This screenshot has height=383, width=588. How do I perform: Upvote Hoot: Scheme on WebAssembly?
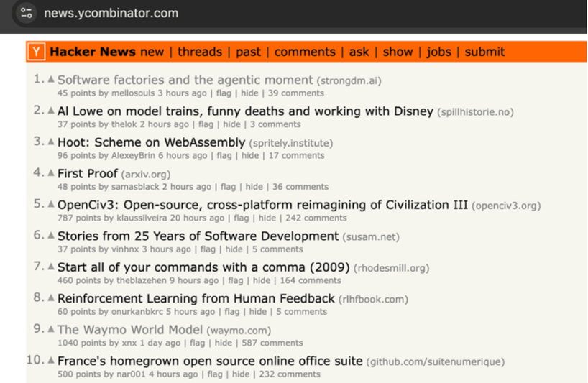(51, 142)
